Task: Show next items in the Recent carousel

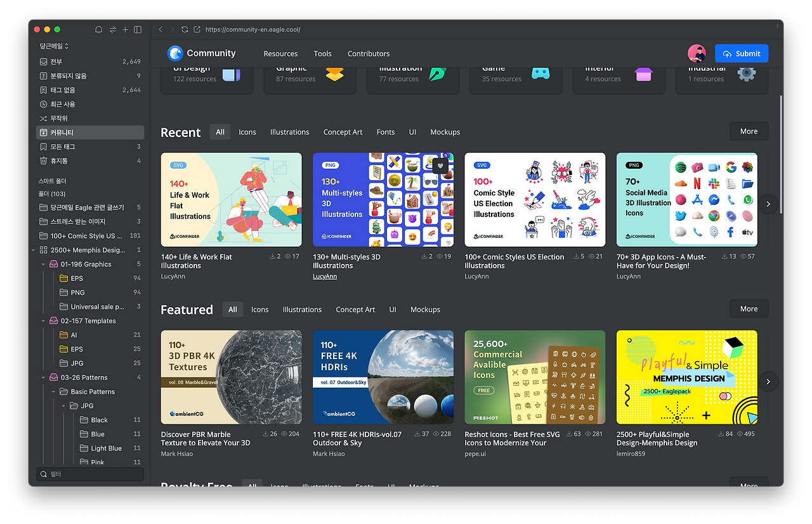Action: [x=768, y=204]
